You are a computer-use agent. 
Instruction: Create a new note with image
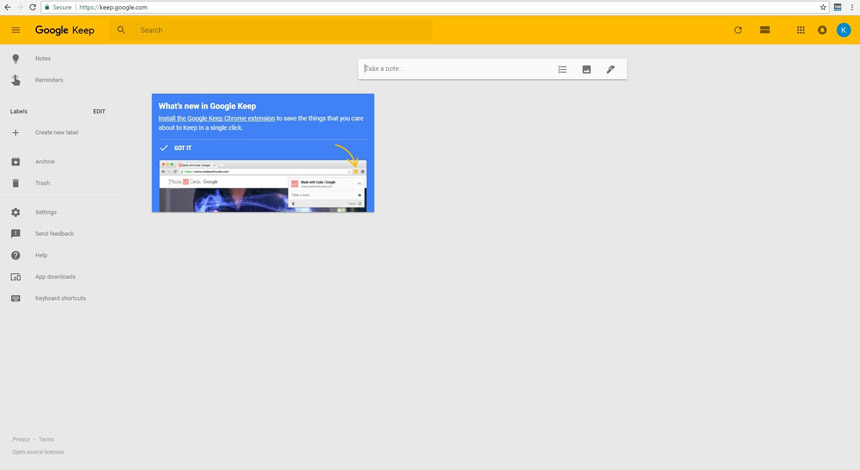click(586, 70)
